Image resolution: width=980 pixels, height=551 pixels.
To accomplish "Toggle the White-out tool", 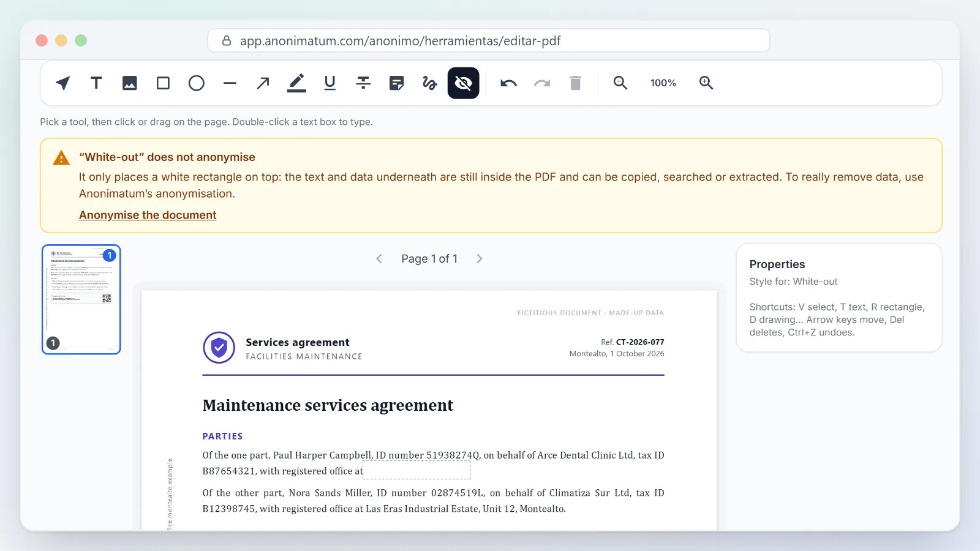I will point(464,83).
